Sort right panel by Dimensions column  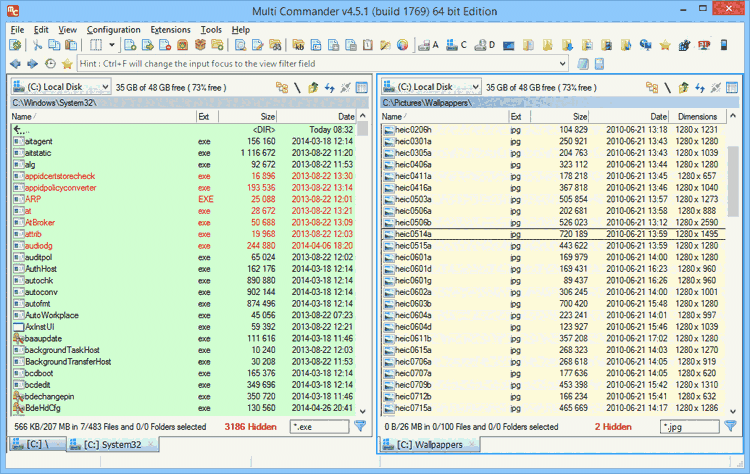click(x=697, y=117)
